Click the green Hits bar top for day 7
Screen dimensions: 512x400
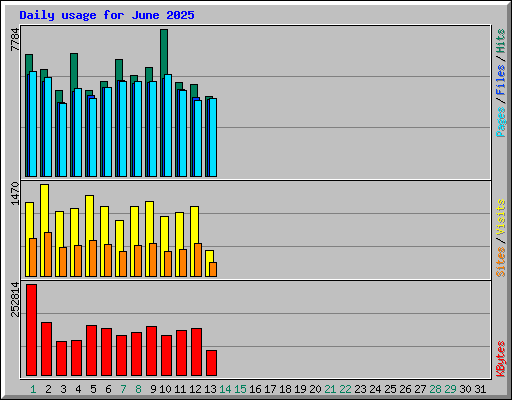[119, 69]
